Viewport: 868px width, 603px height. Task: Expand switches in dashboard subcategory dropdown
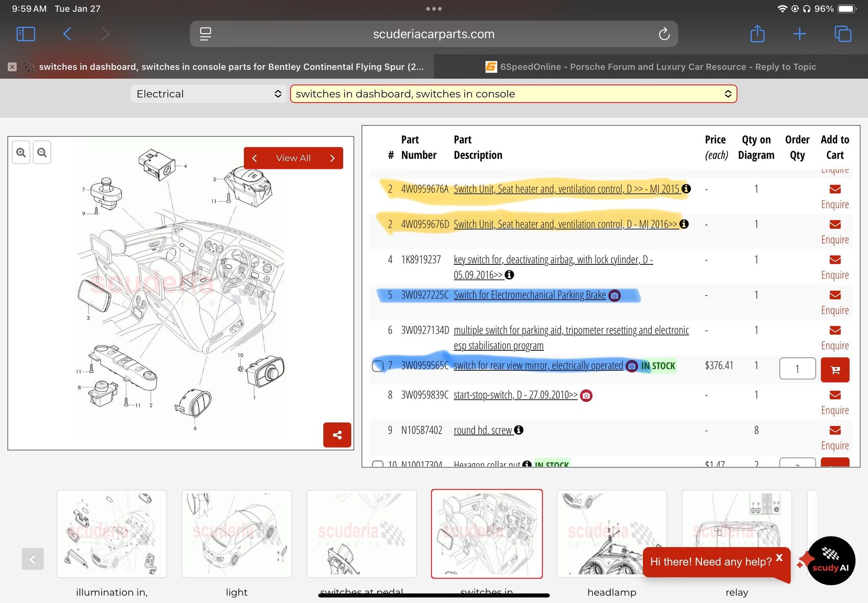pos(513,94)
